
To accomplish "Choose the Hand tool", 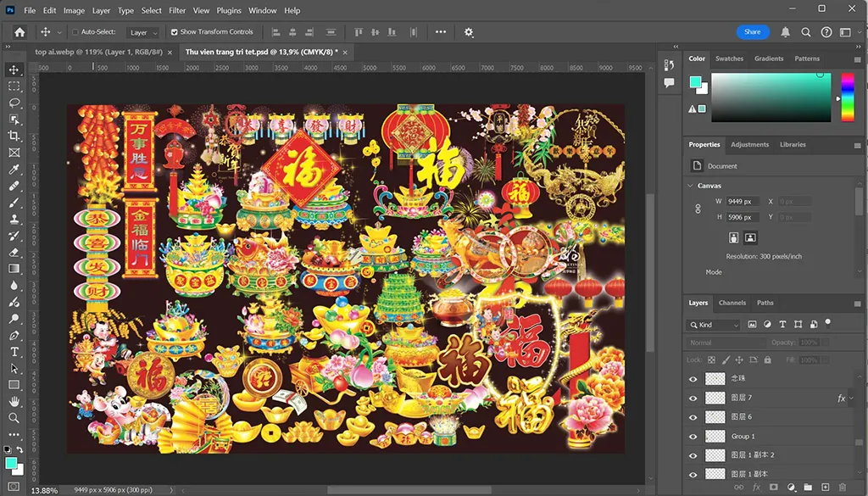I will tap(14, 402).
